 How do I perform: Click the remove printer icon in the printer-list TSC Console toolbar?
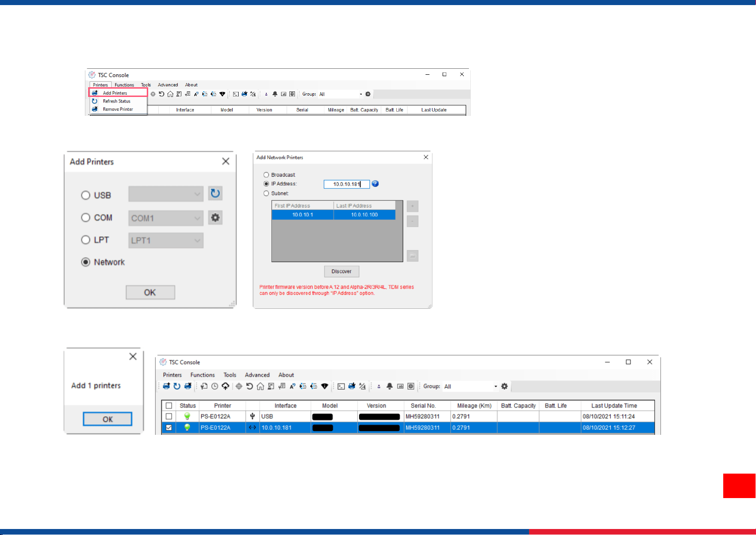point(188,386)
